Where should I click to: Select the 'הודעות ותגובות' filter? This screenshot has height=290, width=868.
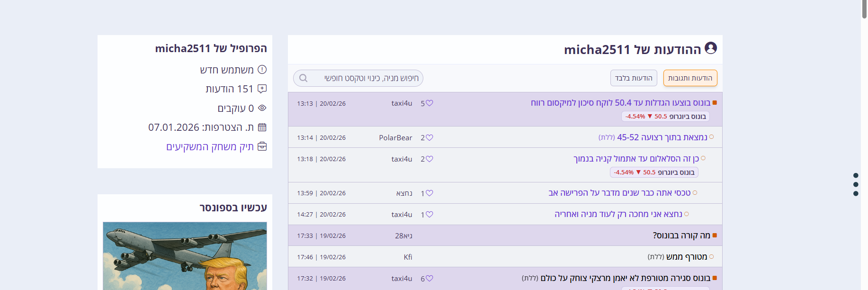click(690, 78)
